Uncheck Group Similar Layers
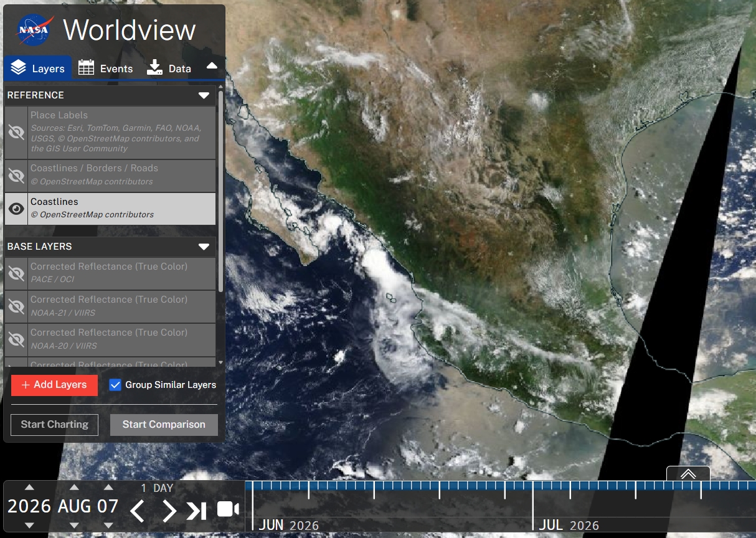Screen dimensions: 756x538 115,385
